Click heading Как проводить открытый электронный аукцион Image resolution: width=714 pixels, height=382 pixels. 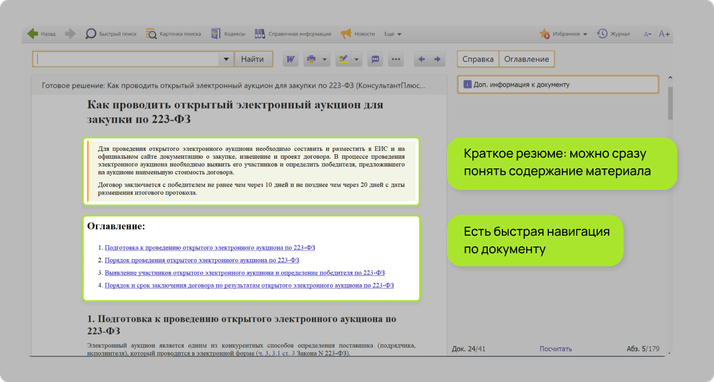click(x=235, y=112)
